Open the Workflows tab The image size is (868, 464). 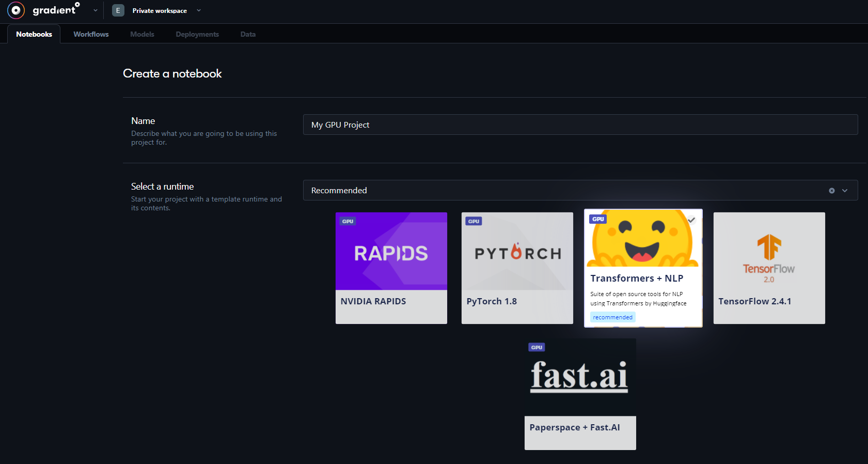click(91, 34)
